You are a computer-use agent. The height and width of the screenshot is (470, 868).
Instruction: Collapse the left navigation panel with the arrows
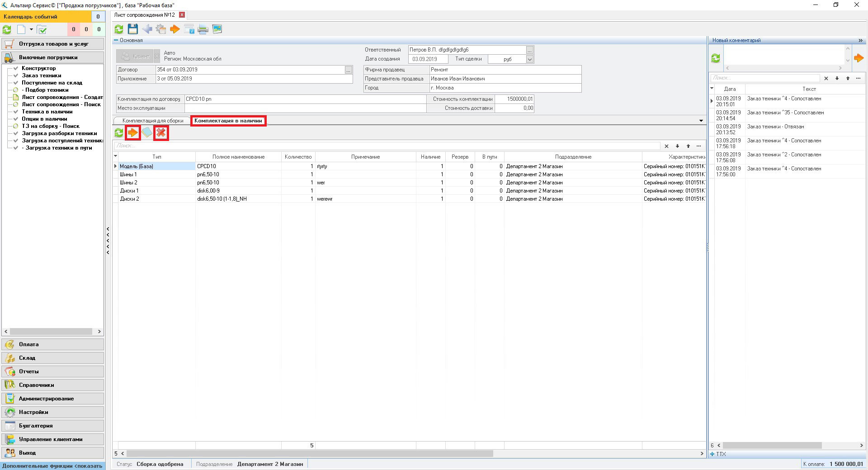click(108, 240)
